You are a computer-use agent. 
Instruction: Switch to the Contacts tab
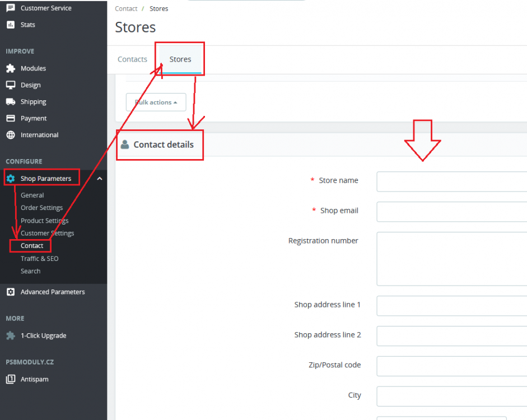(132, 59)
